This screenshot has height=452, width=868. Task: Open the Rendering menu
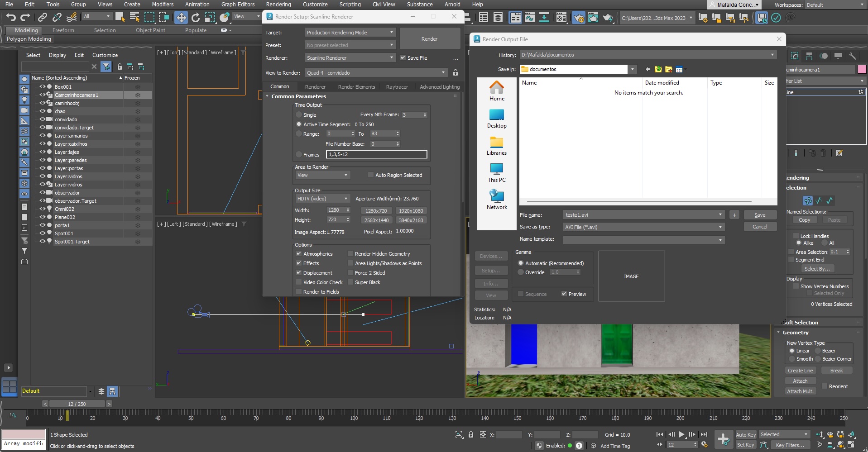click(x=278, y=5)
